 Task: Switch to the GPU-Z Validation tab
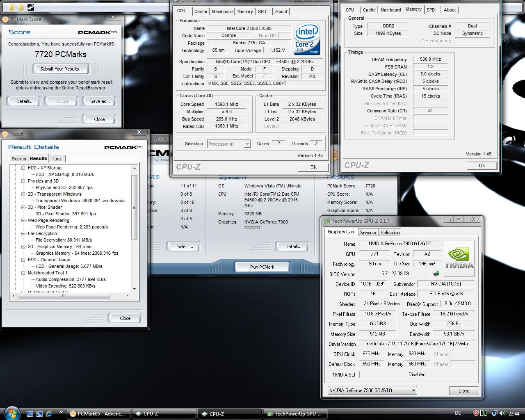[x=390, y=232]
